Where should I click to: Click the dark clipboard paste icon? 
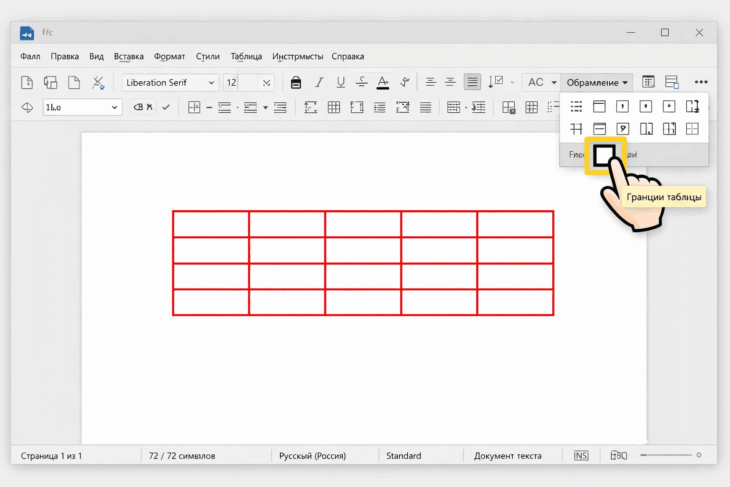coord(296,82)
